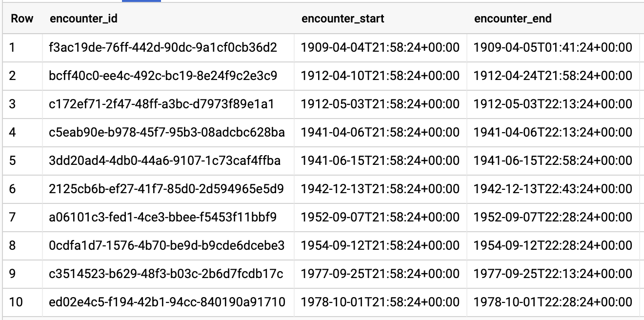Select end time 1912-04-24T21:58:24

(x=553, y=76)
